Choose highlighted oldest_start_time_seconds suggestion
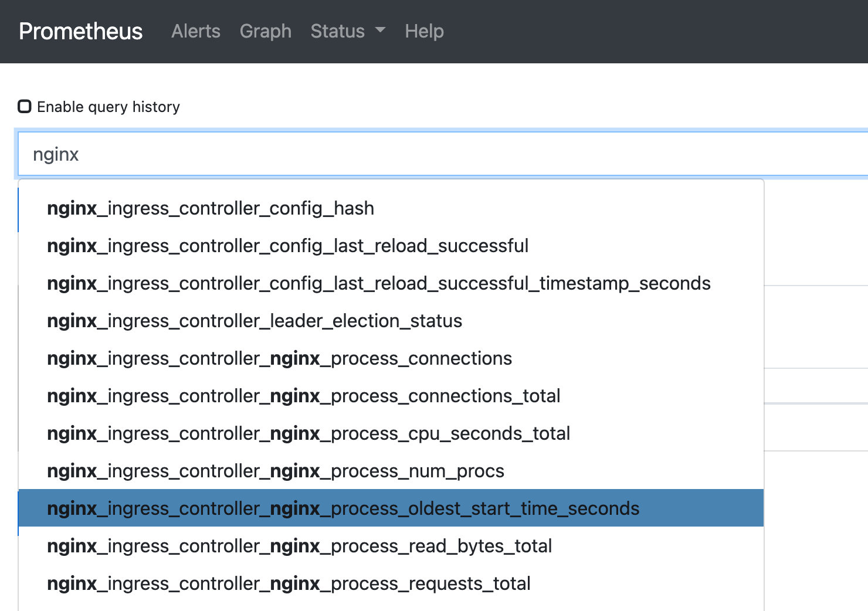Viewport: 868px width, 611px height. click(x=343, y=508)
